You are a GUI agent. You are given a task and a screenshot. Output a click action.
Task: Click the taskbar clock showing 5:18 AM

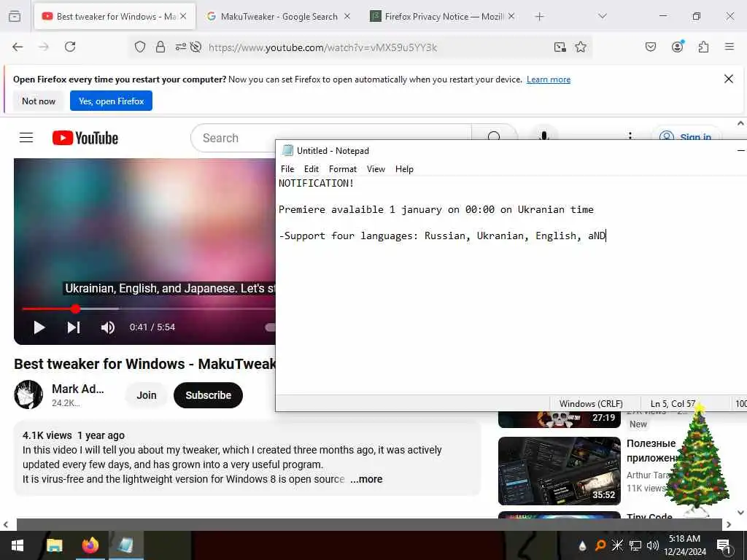(684, 545)
